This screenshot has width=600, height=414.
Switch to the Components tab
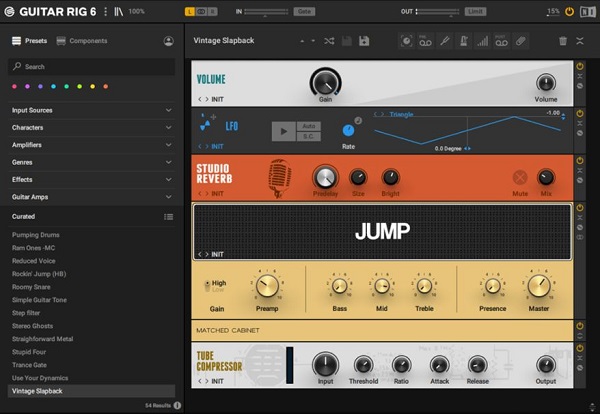82,41
